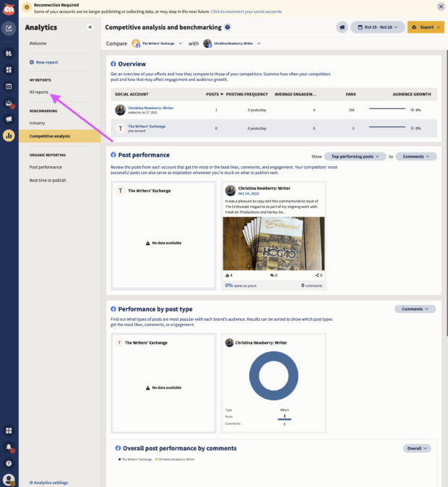Viewport: 448px width, 487px height.
Task: Click Christina Newberry avatar in Overview table
Action: [x=120, y=110]
